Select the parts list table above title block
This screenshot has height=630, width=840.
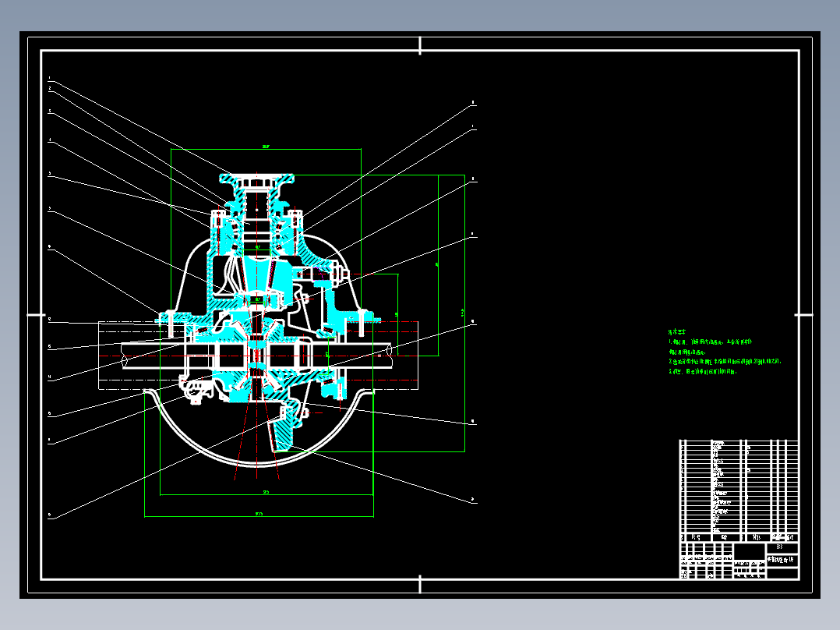coord(739,487)
